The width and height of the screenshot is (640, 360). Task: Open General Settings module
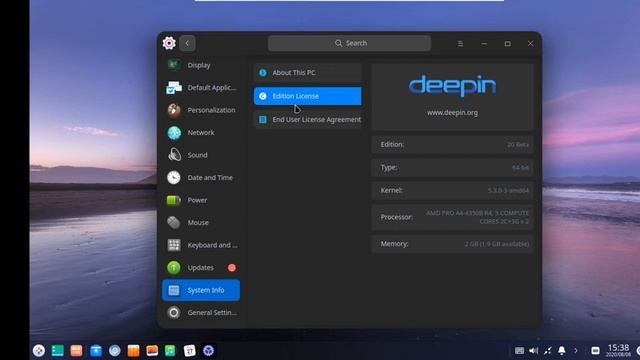pos(201,313)
